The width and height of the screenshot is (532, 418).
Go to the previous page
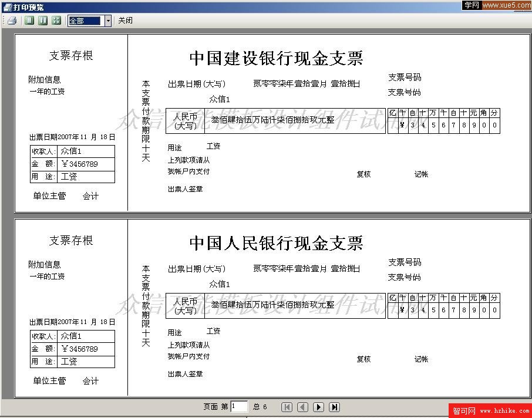pyautogui.click(x=302, y=407)
